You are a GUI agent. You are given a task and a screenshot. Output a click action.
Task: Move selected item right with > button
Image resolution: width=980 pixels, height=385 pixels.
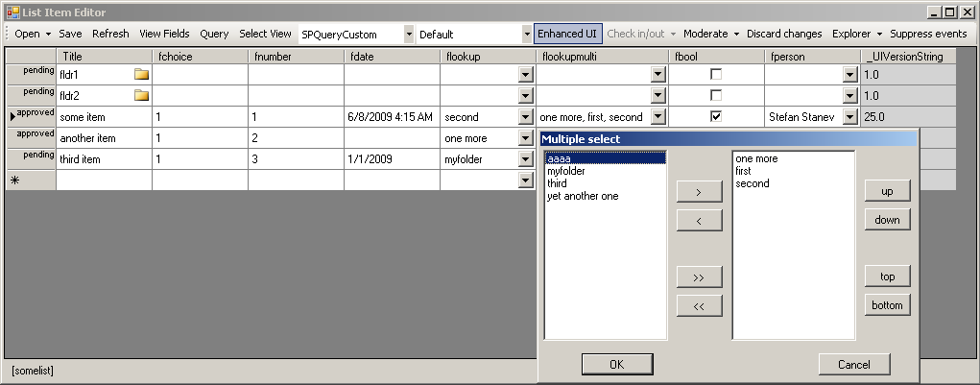(700, 192)
